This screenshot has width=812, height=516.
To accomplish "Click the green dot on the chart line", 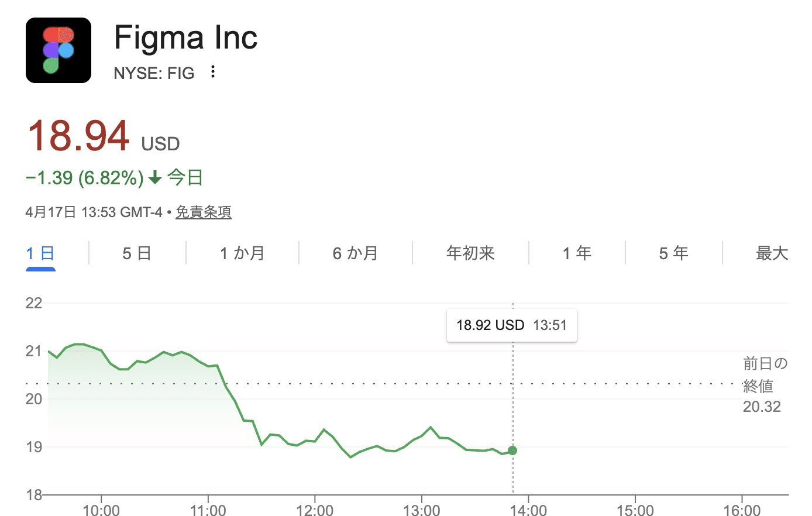I will (512, 450).
